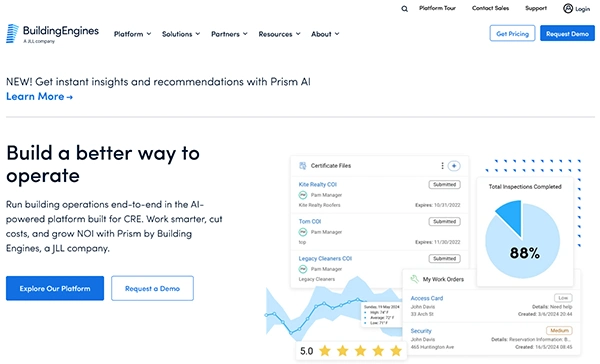Click the Expires: 11/30/2022 text
600x364 pixels.
(438, 242)
